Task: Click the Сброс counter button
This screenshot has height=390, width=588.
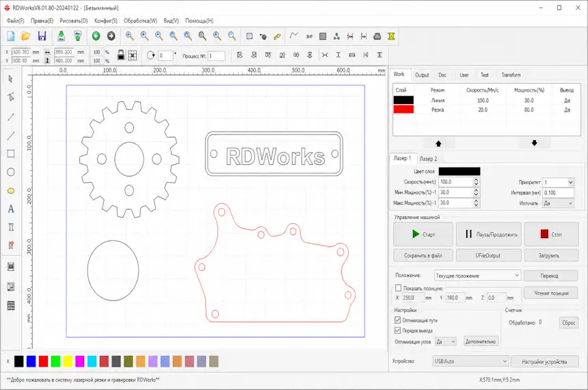Action: click(568, 323)
